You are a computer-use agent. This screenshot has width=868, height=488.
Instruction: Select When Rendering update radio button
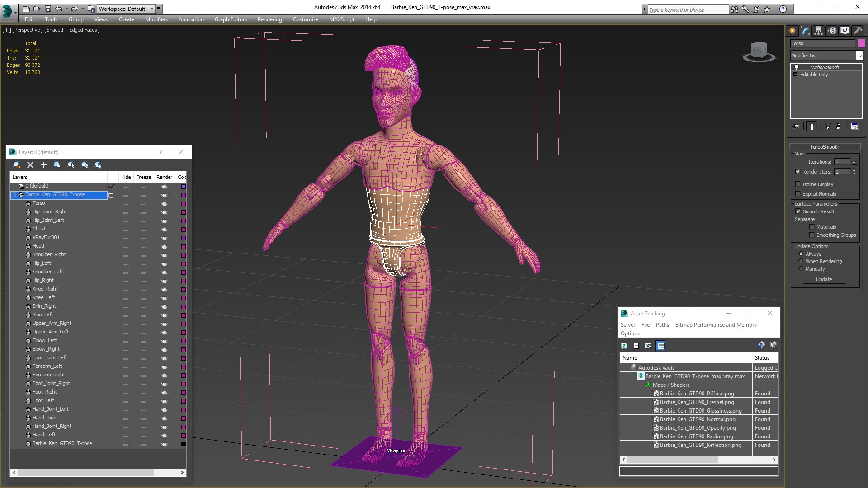pos(801,261)
